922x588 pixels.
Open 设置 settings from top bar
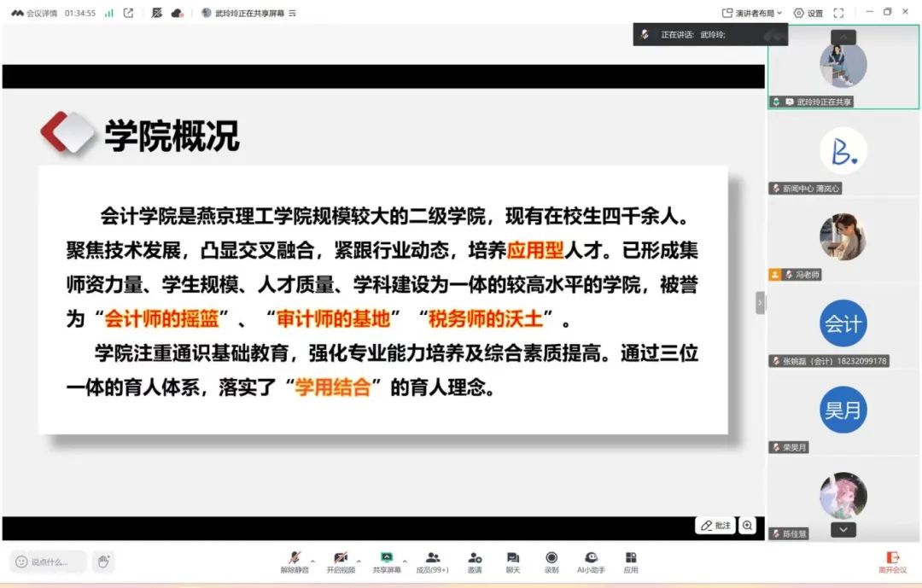click(808, 13)
